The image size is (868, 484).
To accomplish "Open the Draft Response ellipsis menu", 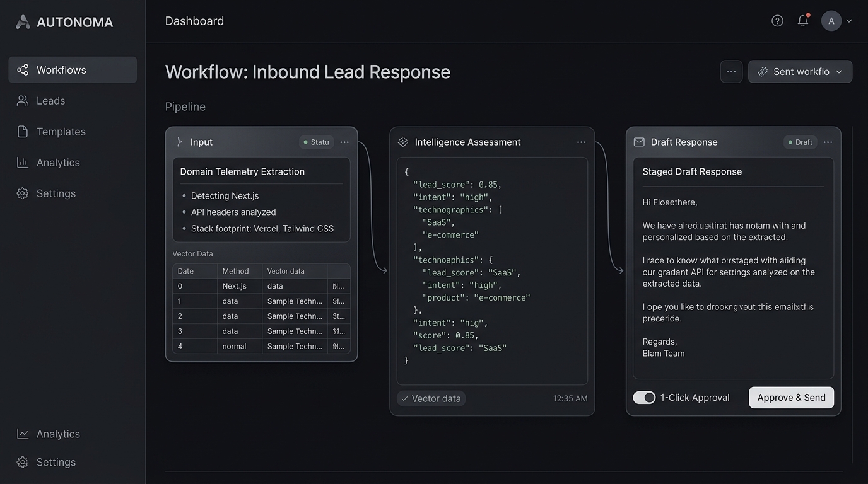I will [828, 142].
